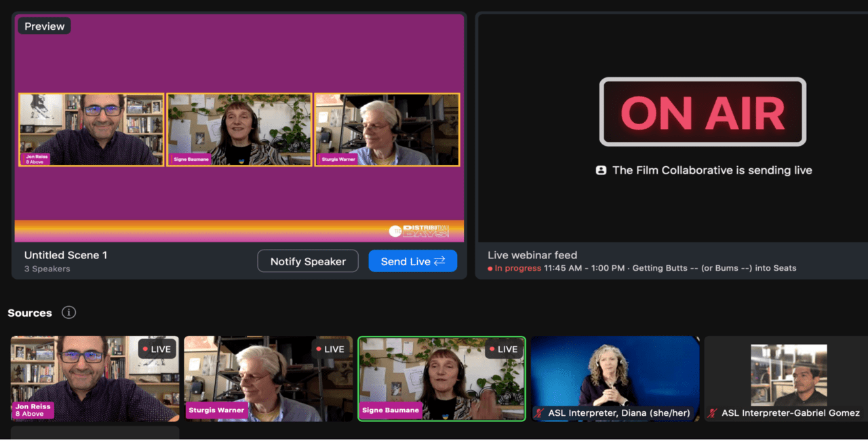Screen dimensions: 868x441
Task: Click LIVE badge on Jon Reiss source
Action: pos(157,349)
